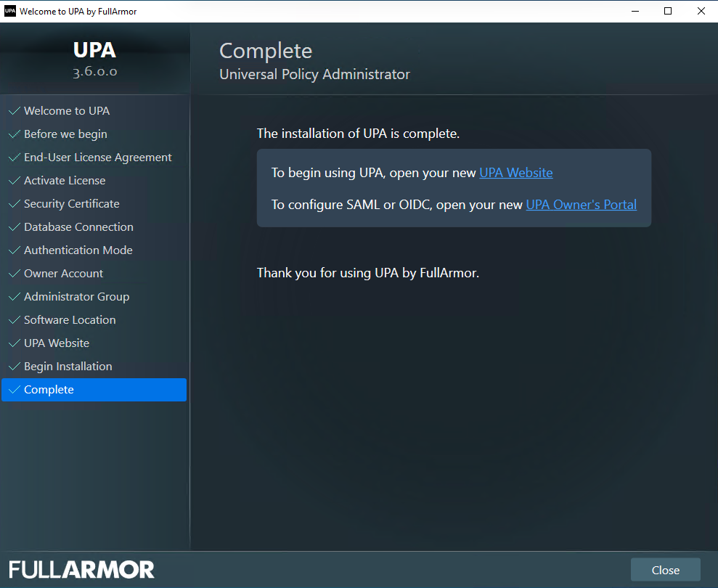Click the checkmark icon beside Complete
The image size is (718, 588).
[x=13, y=390]
